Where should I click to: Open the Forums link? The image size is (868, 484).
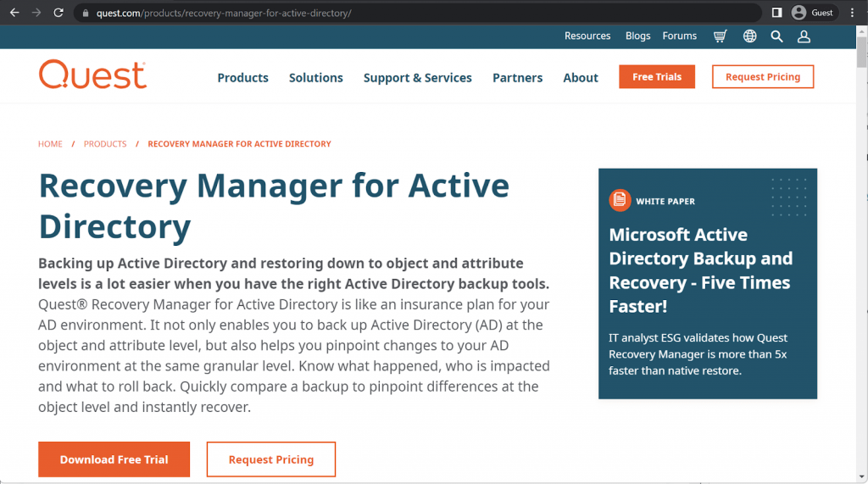coord(679,36)
